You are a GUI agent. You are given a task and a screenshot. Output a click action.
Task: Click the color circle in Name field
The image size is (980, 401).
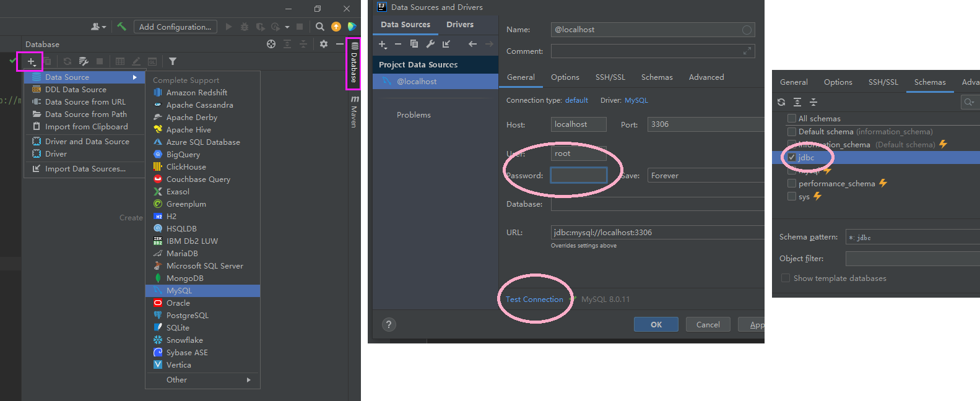[747, 30]
